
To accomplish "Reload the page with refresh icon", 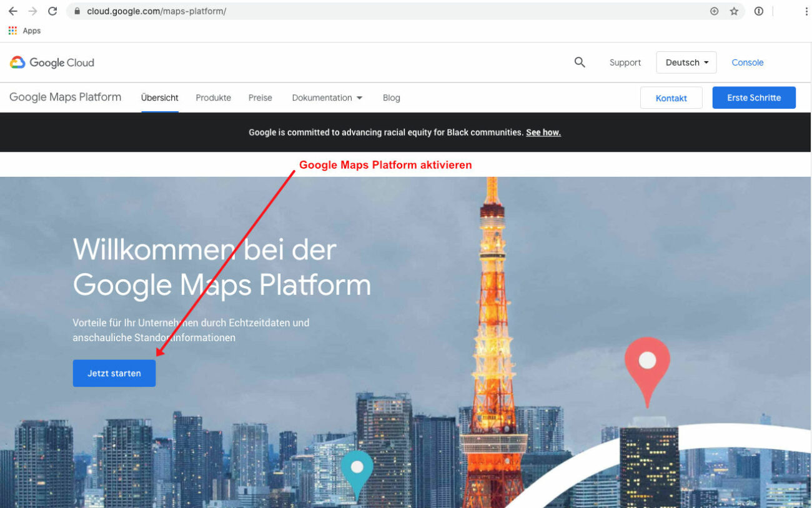I will [52, 11].
